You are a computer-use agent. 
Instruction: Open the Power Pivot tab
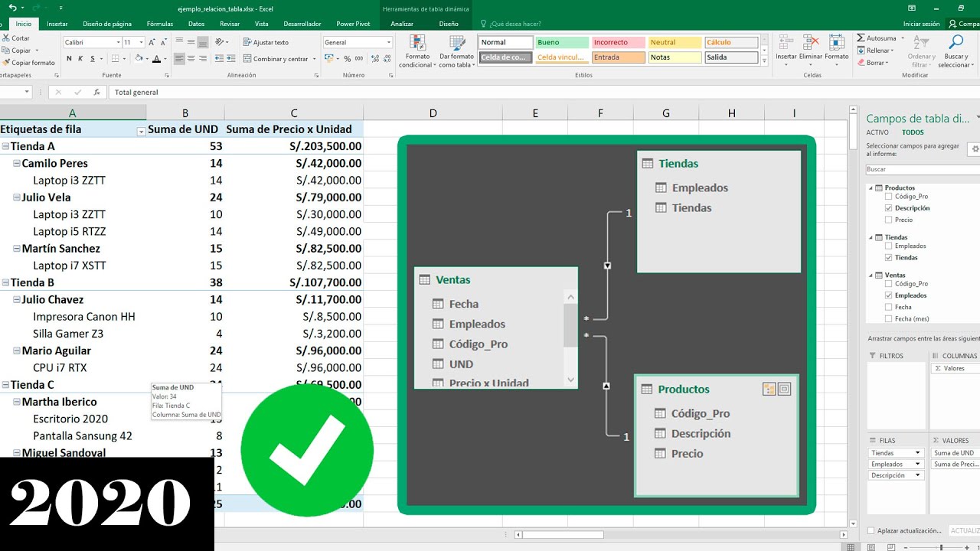coord(353,24)
